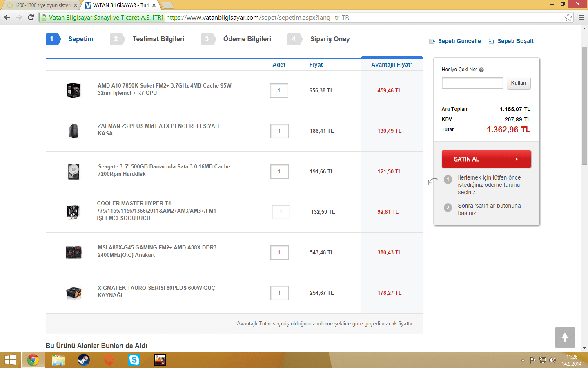
Task: Click the Sepeti Güncelle link
Action: pos(459,41)
